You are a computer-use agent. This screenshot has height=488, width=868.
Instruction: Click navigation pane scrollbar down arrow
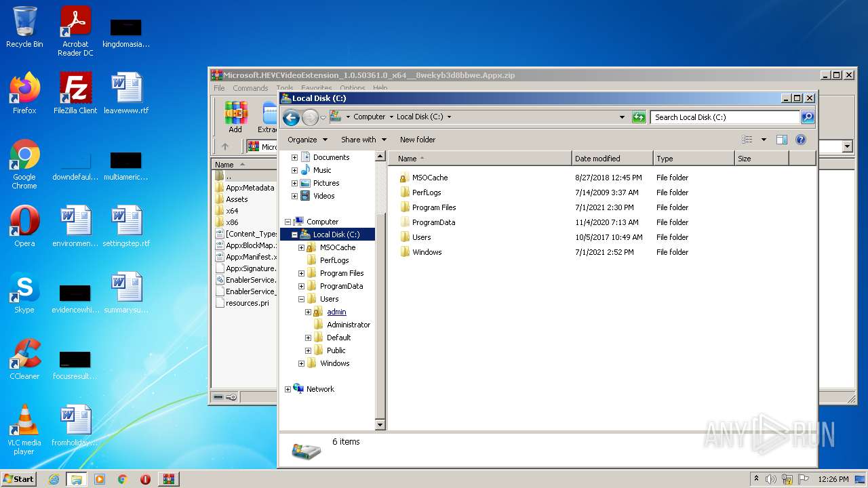tap(380, 425)
